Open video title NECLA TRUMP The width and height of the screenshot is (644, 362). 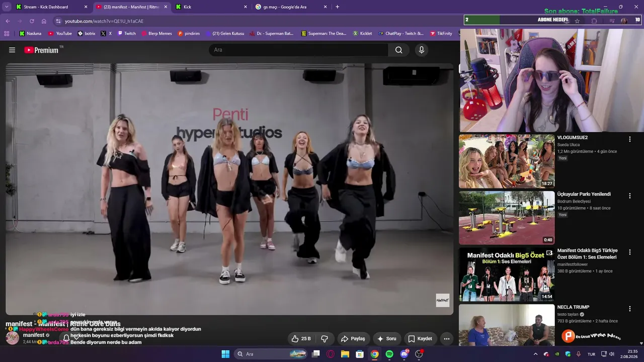573,307
